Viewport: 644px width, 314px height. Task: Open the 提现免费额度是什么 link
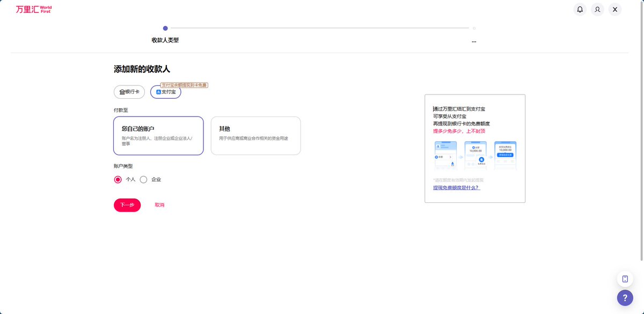(x=456, y=188)
